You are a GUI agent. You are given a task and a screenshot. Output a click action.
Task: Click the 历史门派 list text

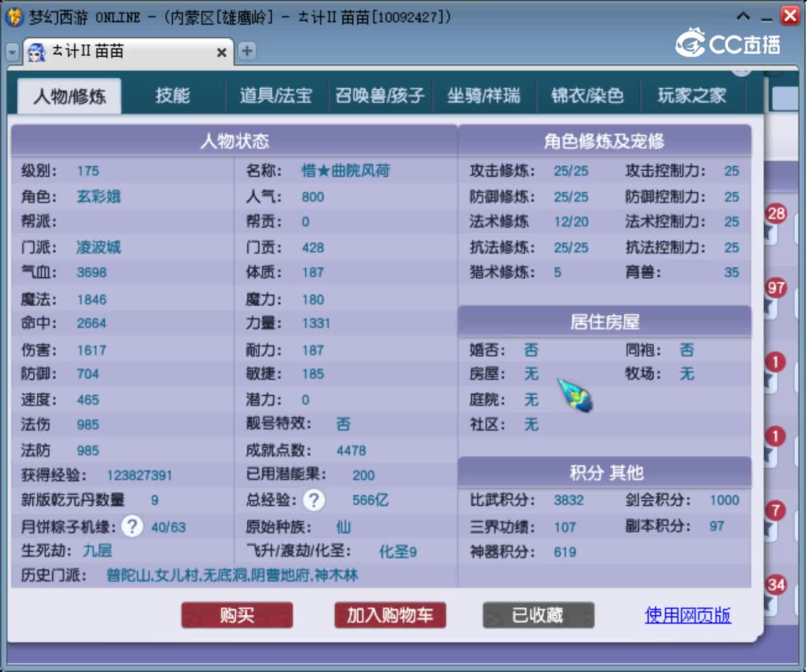point(232,576)
